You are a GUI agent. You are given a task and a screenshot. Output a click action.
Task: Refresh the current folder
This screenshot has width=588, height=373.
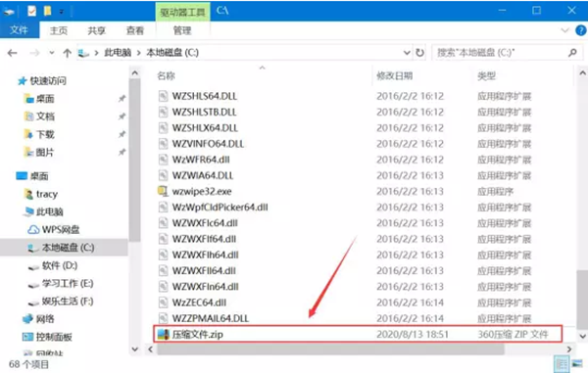click(420, 53)
